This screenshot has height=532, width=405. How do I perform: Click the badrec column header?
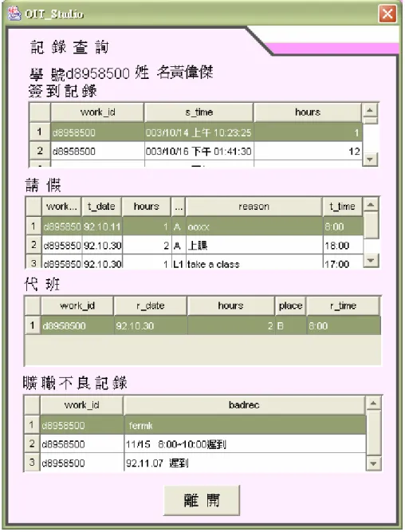tap(244, 404)
